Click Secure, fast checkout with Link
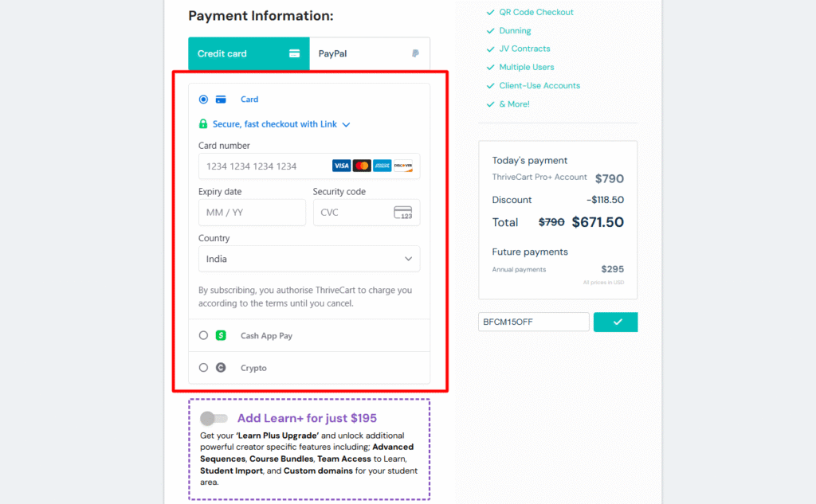This screenshot has height=504, width=816. pos(274,124)
